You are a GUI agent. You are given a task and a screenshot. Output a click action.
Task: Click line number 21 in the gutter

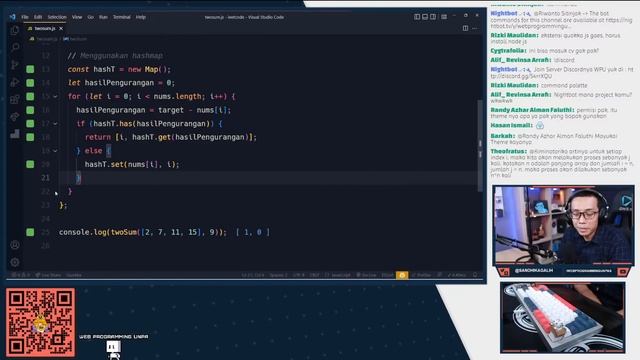45,178
